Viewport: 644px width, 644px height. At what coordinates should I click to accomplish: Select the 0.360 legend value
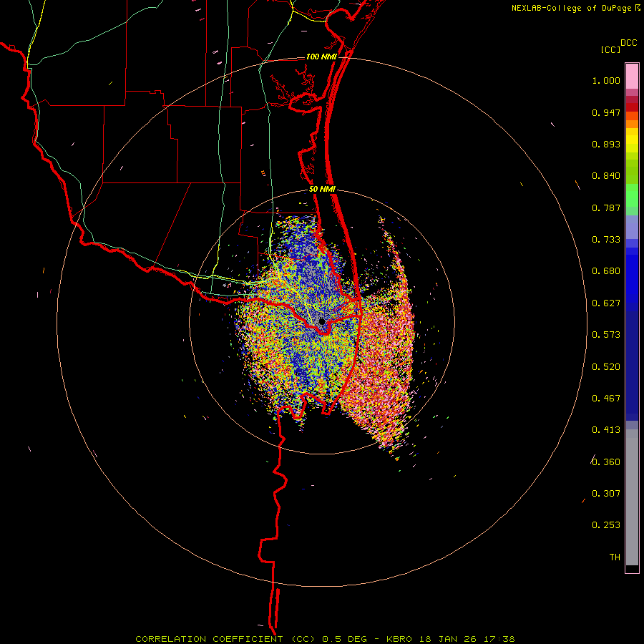(x=606, y=462)
